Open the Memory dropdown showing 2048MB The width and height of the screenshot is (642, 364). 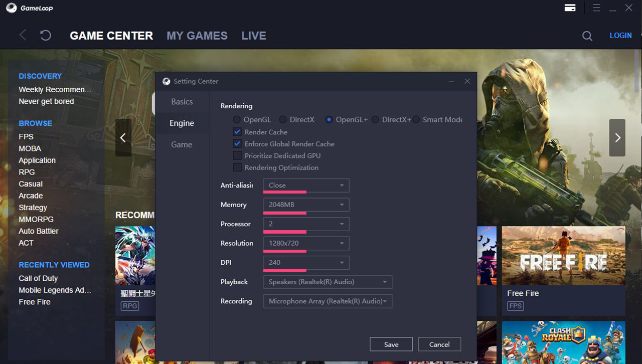pyautogui.click(x=306, y=205)
